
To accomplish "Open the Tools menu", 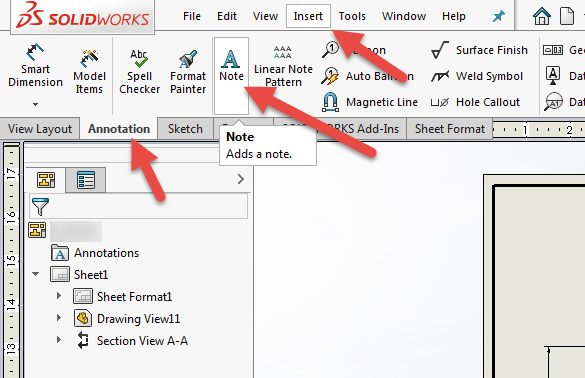I will 352,16.
